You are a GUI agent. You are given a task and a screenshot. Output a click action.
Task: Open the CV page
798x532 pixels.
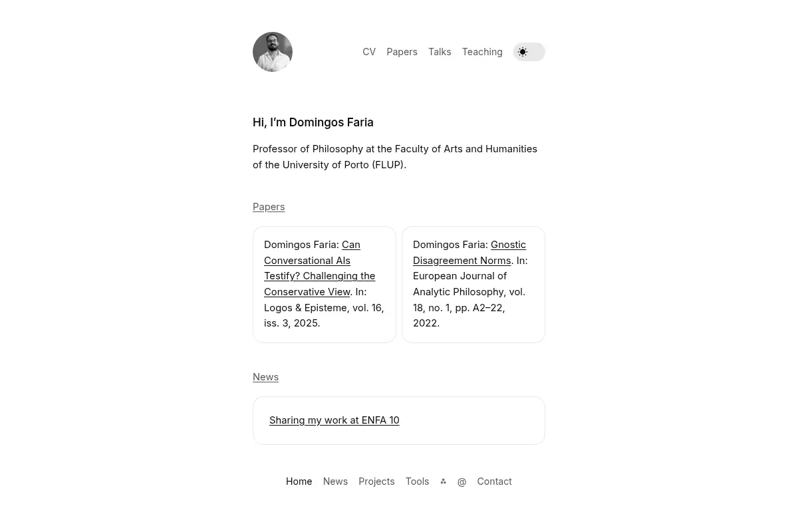(x=369, y=52)
